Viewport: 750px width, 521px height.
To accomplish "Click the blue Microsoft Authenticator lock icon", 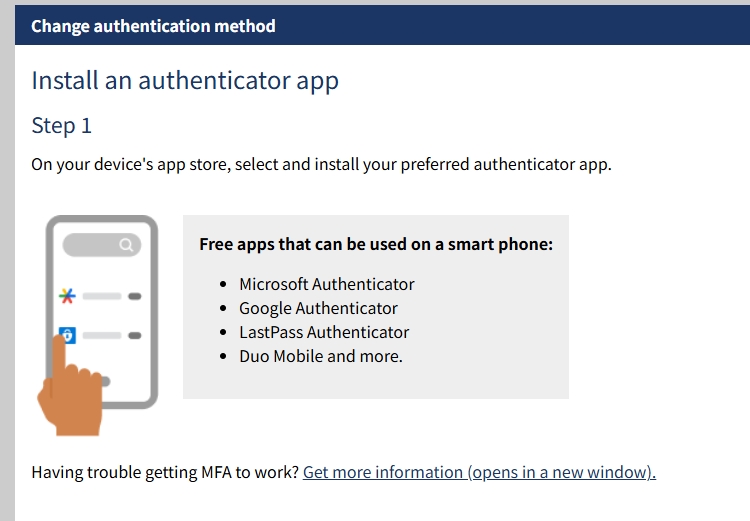I will click(x=67, y=335).
